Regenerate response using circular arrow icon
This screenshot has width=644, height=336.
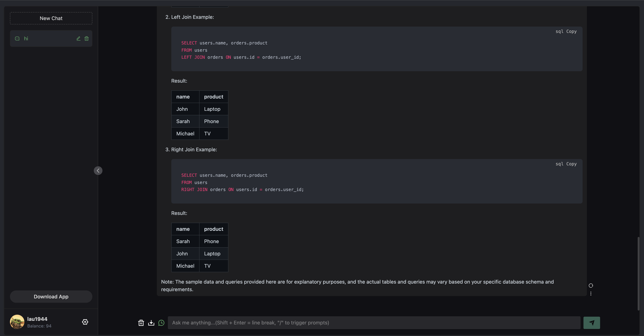(591, 286)
